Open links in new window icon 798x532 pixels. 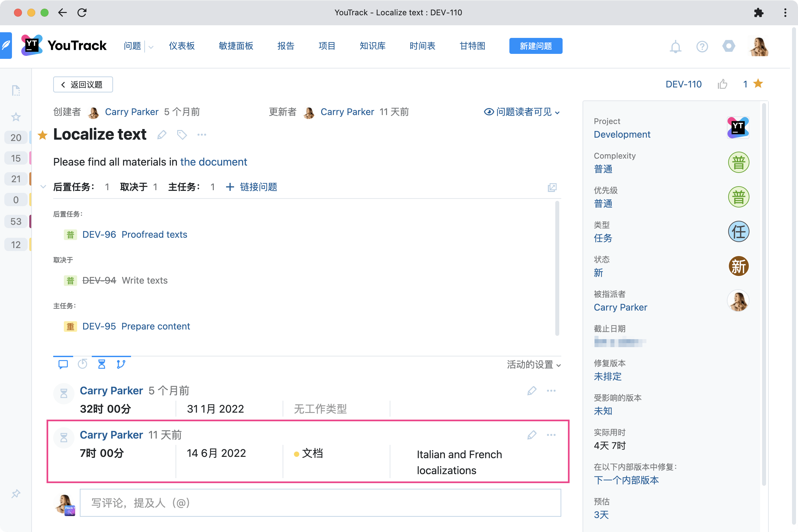tap(552, 187)
